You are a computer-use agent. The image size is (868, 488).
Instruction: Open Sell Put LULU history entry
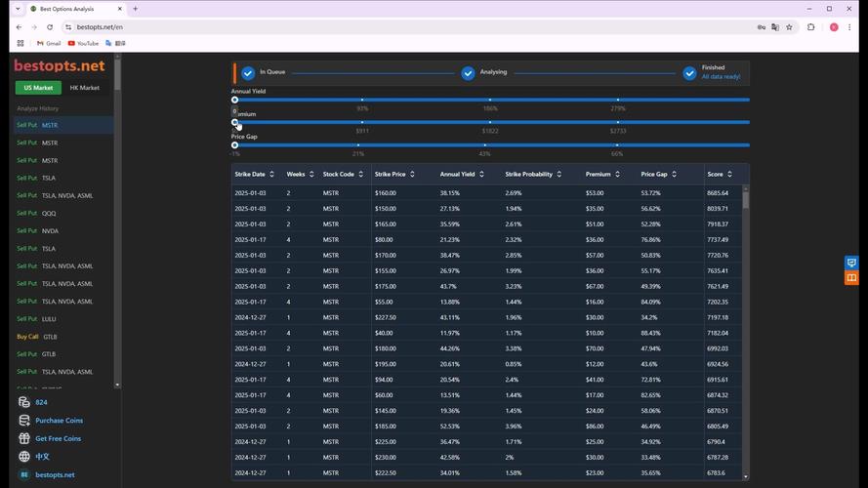(x=62, y=319)
